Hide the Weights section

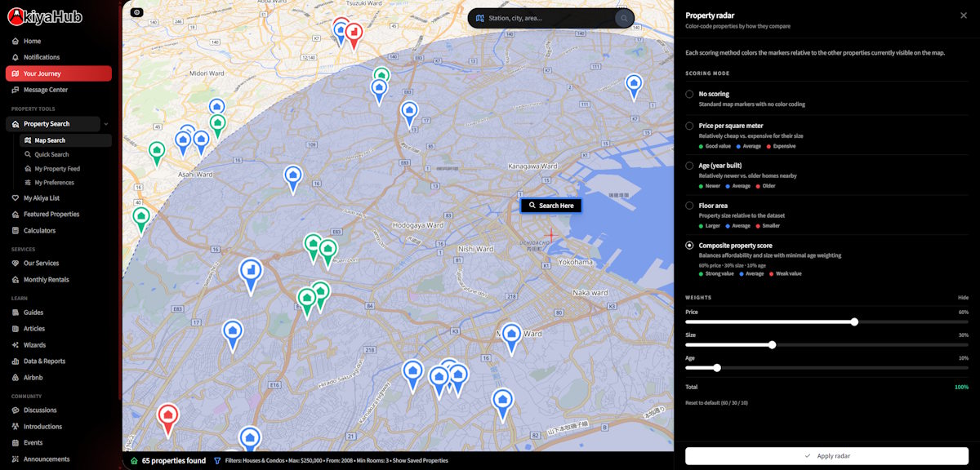click(963, 298)
